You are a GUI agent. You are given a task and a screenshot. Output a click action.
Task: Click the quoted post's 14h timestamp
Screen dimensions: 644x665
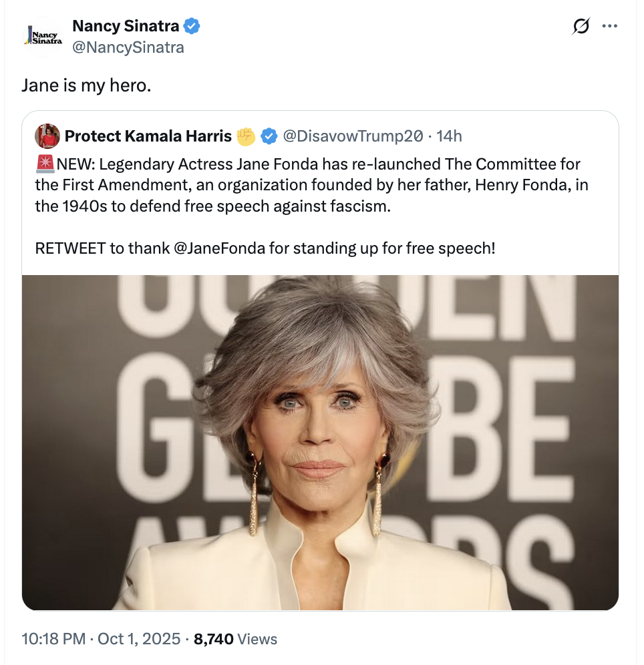449,136
